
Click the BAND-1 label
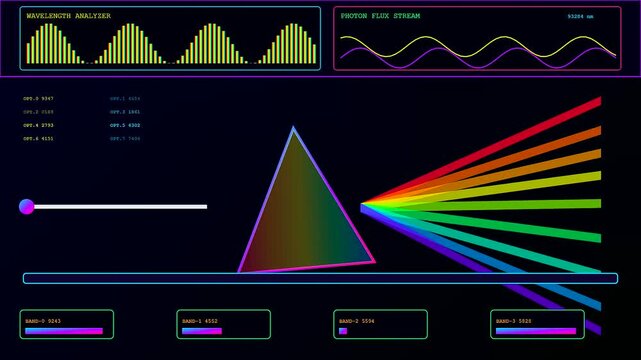[x=200, y=321]
